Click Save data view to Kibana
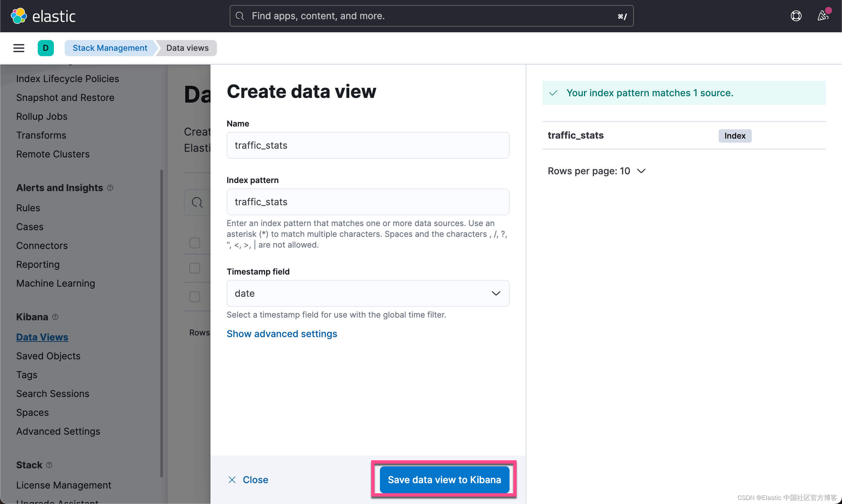 point(444,479)
